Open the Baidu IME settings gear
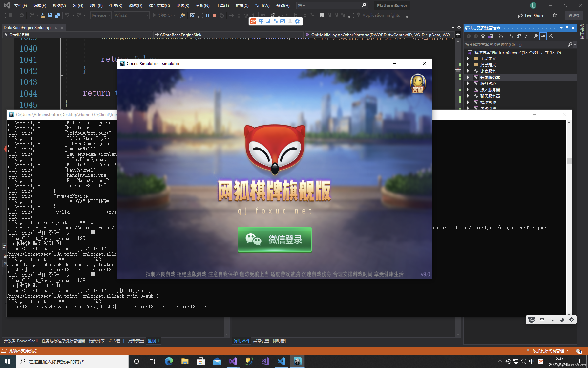The width and height of the screenshot is (588, 368). tap(571, 320)
